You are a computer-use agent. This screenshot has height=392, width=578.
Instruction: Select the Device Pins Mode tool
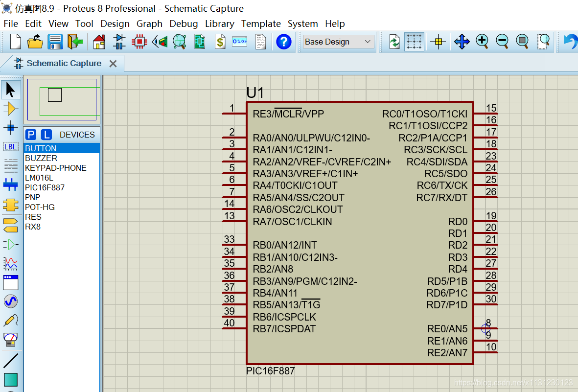pyautogui.click(x=10, y=244)
